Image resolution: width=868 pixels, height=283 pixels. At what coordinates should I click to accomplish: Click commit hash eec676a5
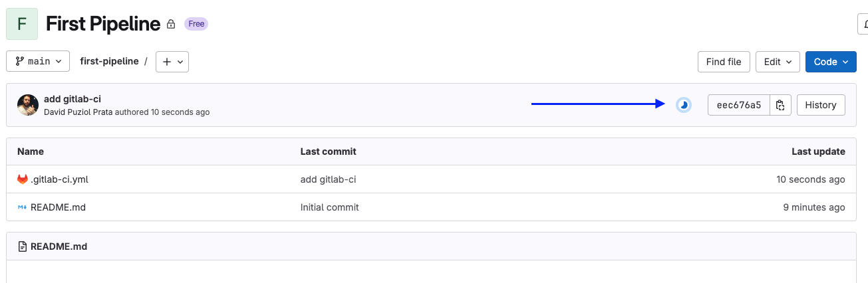click(739, 105)
